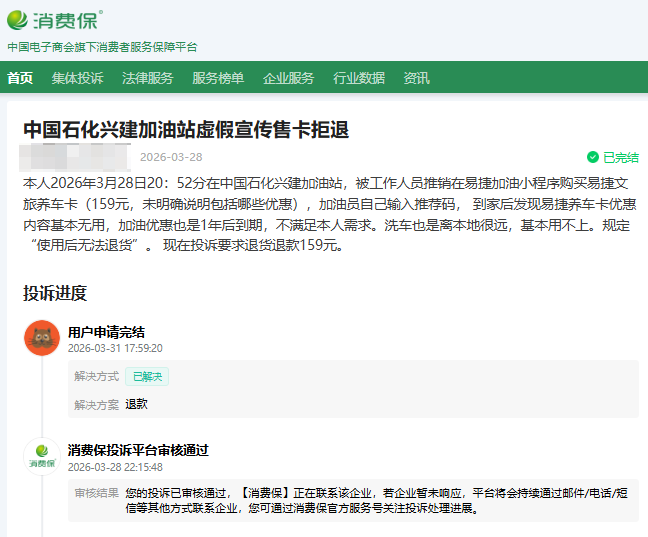Click the blurred complainant username
Screen dimensions: 648x537
pyautogui.click(x=76, y=157)
